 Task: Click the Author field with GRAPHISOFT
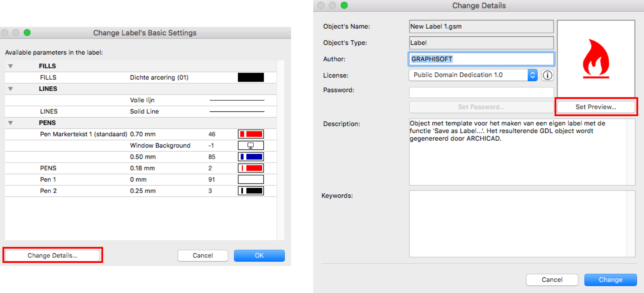(x=481, y=59)
